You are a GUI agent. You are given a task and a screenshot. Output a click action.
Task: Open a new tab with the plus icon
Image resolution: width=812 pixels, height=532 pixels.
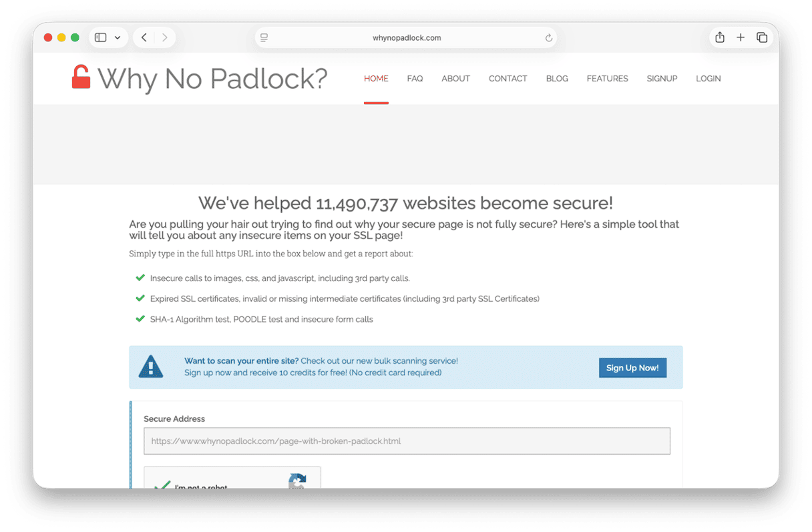tap(741, 38)
